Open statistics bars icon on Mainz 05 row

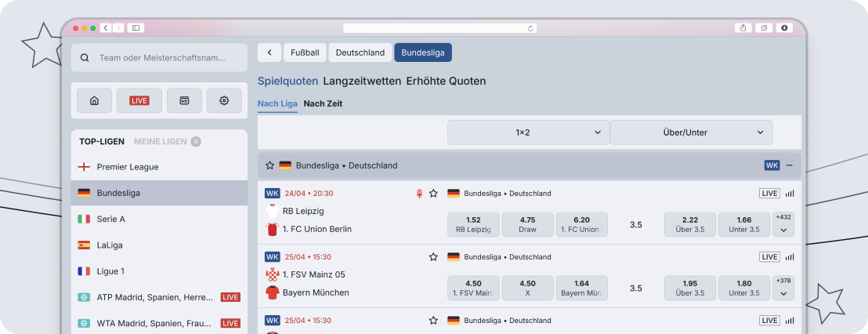(790, 256)
